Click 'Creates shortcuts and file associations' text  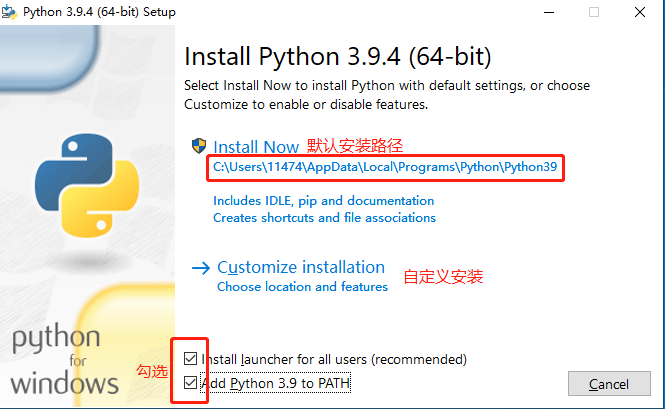click(x=324, y=218)
